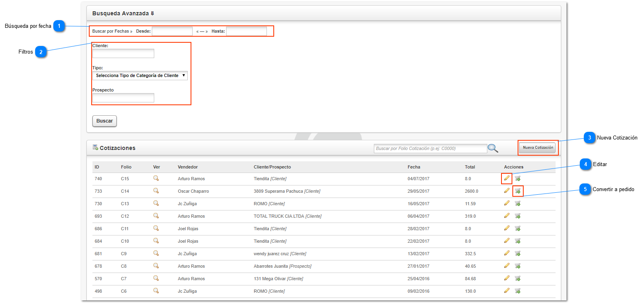Edit quotation C12 with pencil icon

click(x=507, y=216)
